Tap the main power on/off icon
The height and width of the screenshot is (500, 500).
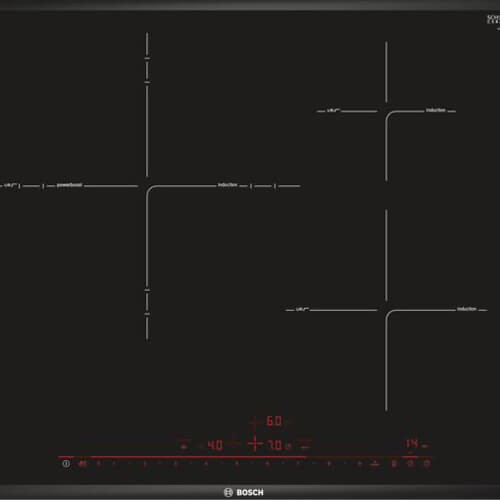click(66, 464)
